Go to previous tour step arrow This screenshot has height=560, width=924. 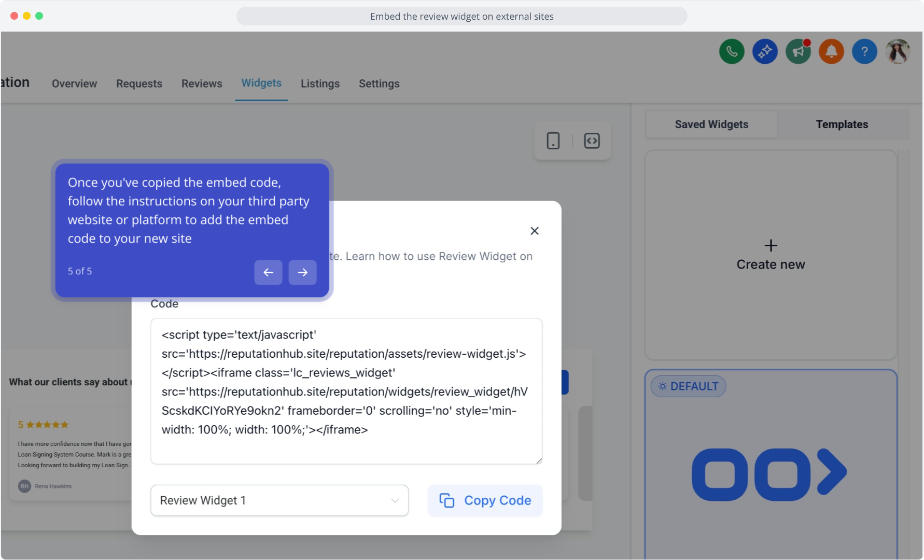(x=268, y=272)
